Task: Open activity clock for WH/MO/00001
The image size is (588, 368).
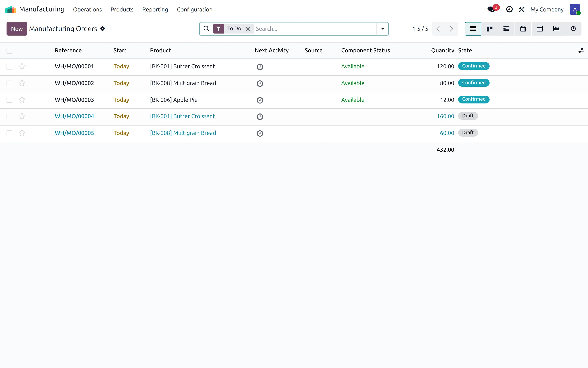Action: (260, 67)
